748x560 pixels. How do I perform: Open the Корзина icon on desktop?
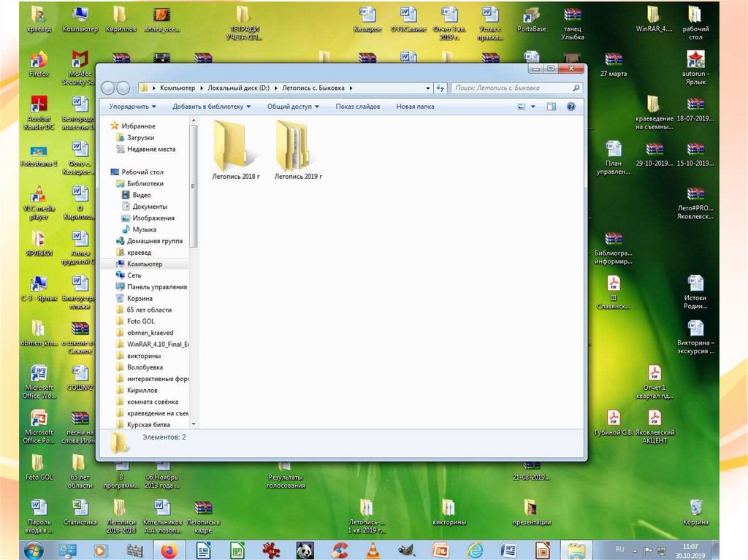695,509
